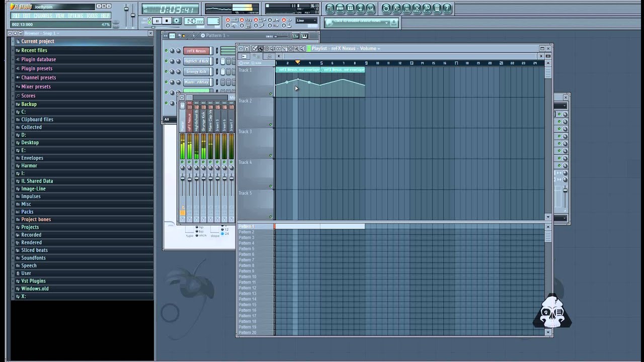This screenshot has height=362, width=644.
Task: Open the OPTIONS menu
Action: click(75, 16)
